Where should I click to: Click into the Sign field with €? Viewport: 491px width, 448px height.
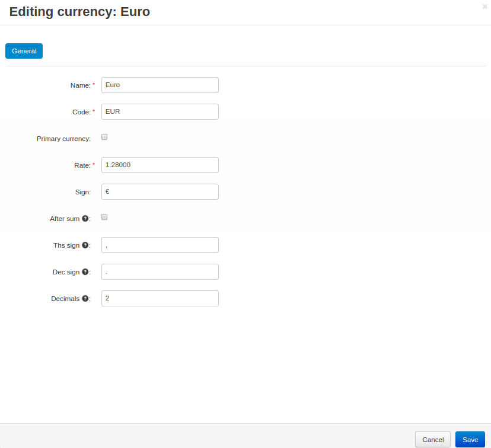click(160, 192)
